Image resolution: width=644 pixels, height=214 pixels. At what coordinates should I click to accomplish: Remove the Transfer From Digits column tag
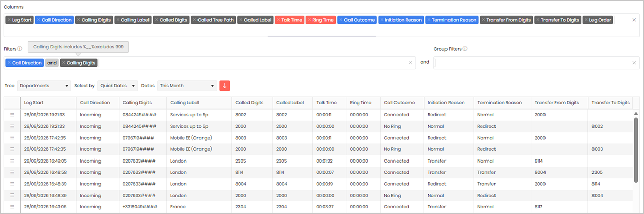point(484,20)
